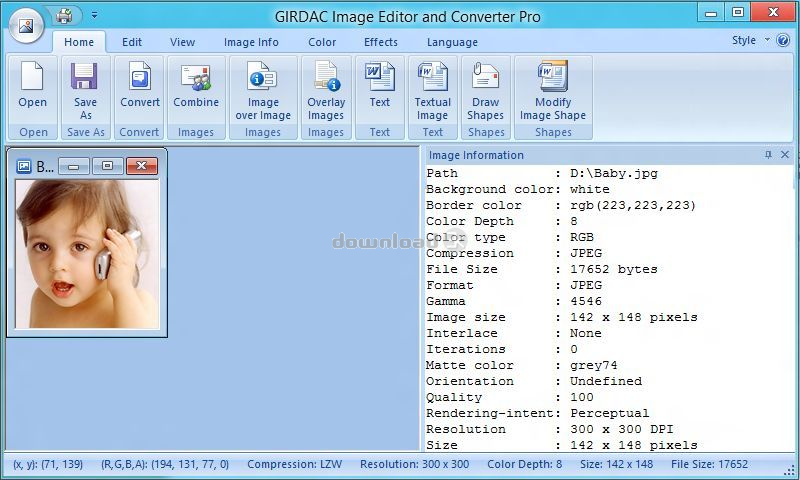800x480 pixels.
Task: Click 'Color Depth: 8' in status bar
Action: click(x=524, y=464)
